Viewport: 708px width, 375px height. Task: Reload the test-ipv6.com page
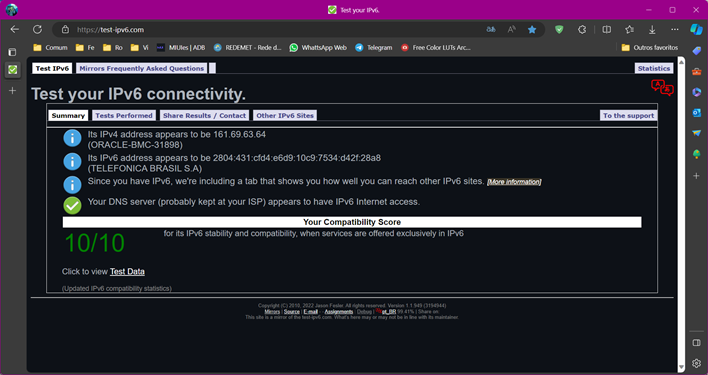click(x=37, y=29)
